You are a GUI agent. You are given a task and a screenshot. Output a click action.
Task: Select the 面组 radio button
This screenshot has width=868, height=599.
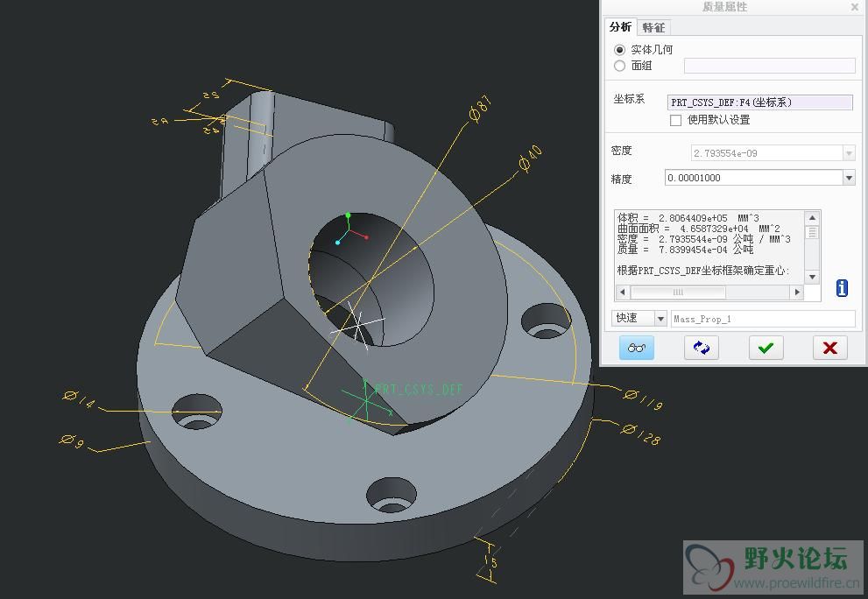coord(620,66)
